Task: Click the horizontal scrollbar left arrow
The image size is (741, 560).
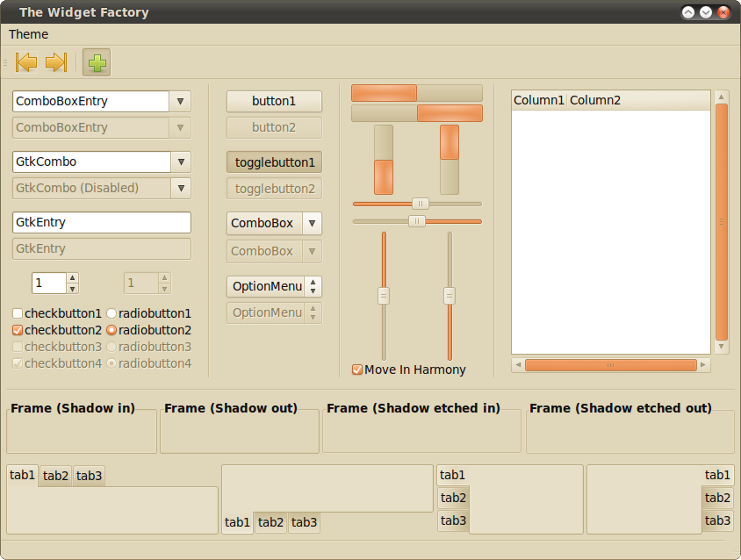Action: (518, 364)
